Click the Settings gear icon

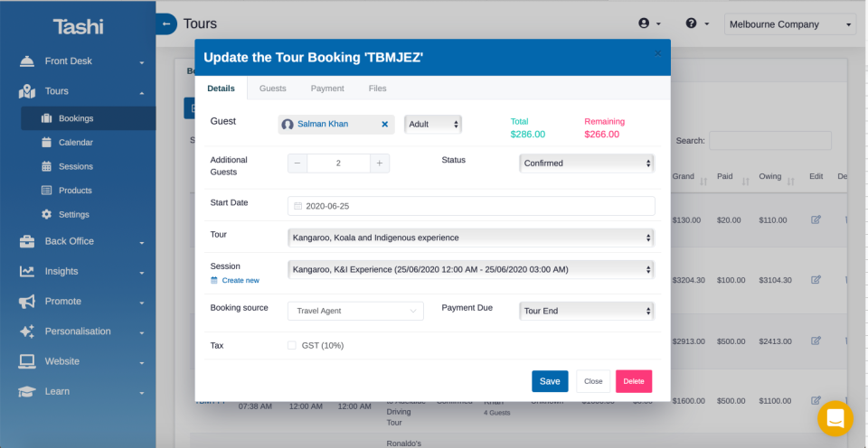[46, 214]
